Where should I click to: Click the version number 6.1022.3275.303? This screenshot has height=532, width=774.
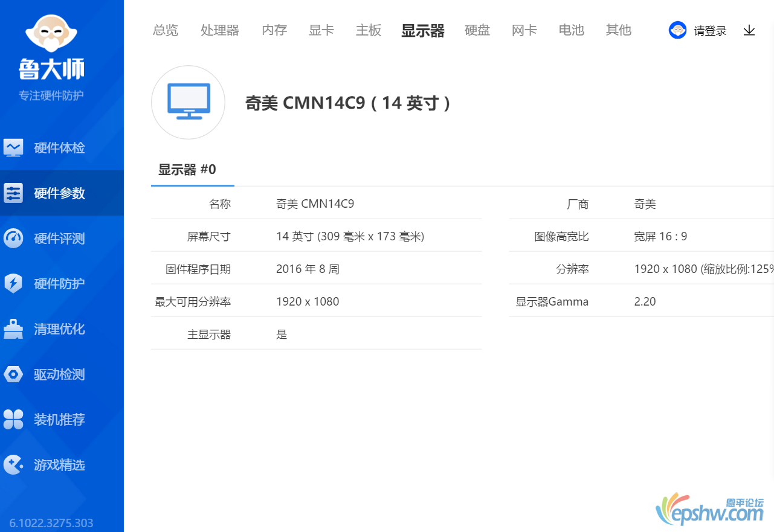tap(51, 523)
